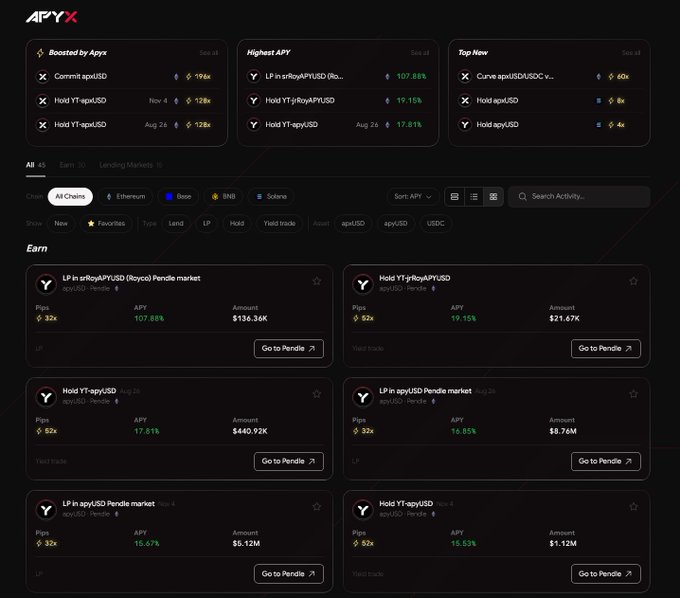Filter by Solana chain
This screenshot has height=598, width=680.
tap(271, 196)
